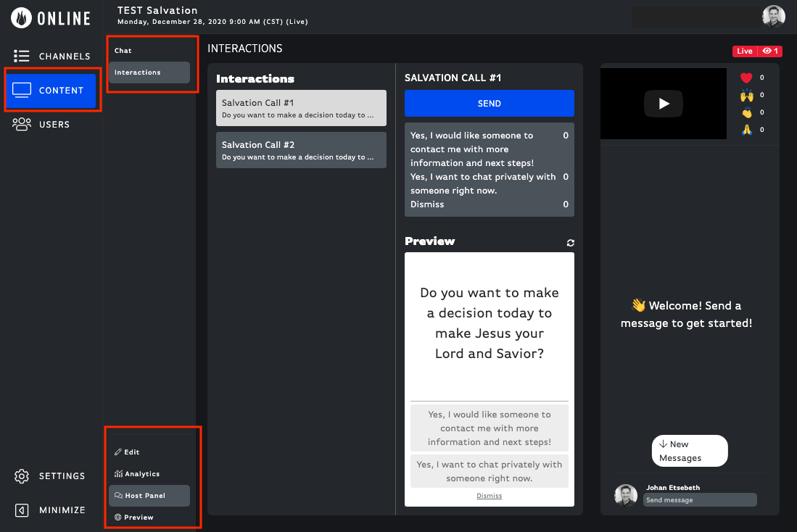Select the Interactions tab
The height and width of the screenshot is (532, 797).
[149, 72]
